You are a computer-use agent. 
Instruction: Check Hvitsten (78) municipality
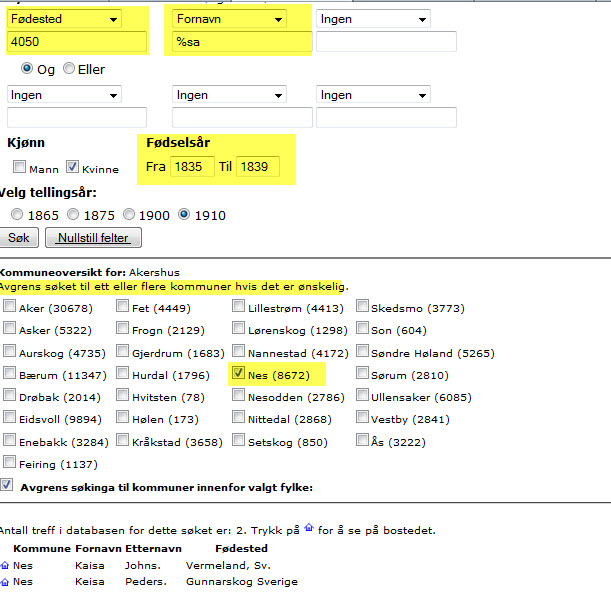click(x=122, y=395)
